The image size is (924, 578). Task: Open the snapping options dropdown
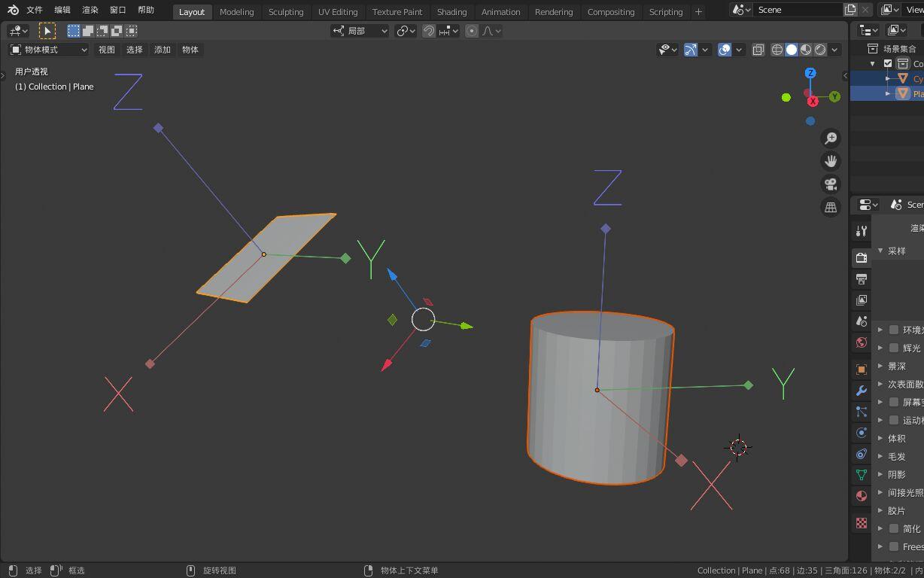[449, 31]
